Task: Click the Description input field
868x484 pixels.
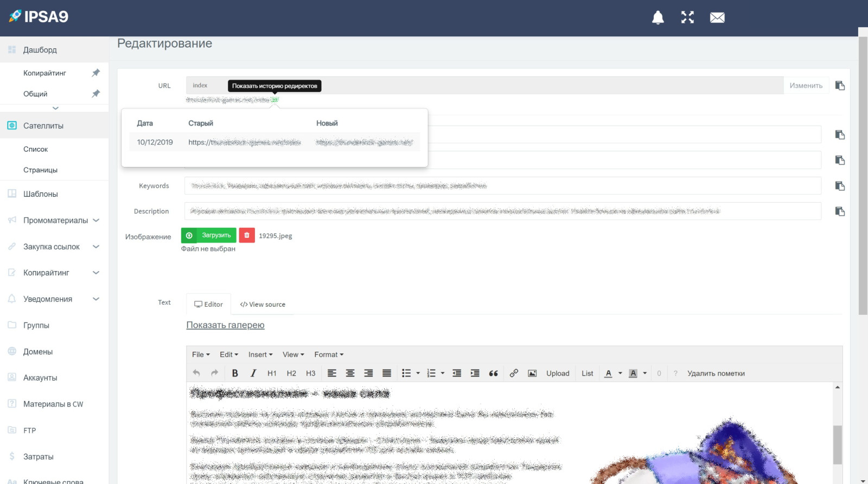Action: pos(502,211)
